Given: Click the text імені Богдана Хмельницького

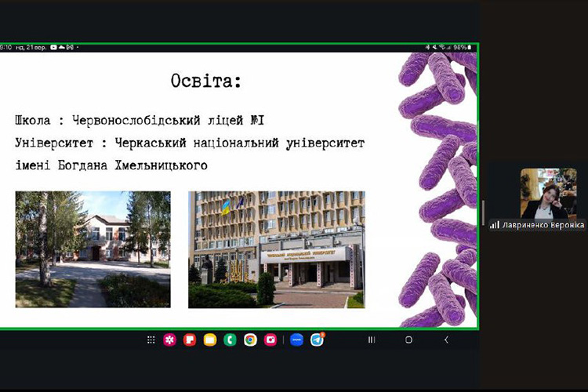Looking at the screenshot, I should (x=111, y=165).
